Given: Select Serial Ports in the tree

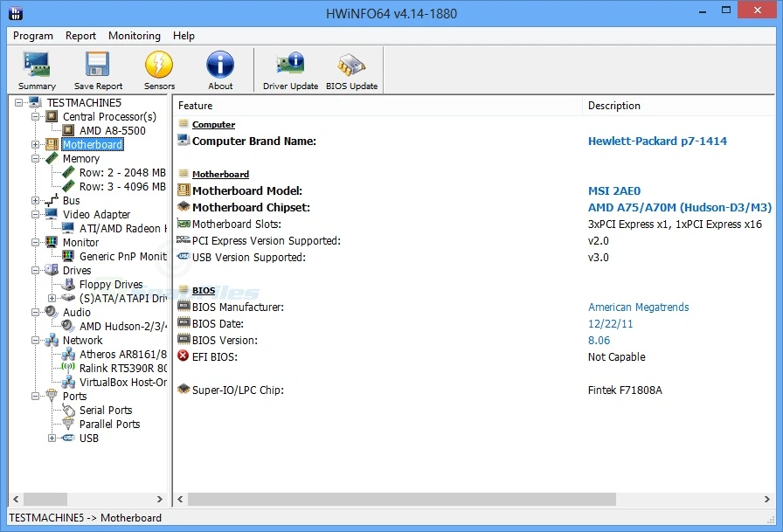Looking at the screenshot, I should coord(105,410).
